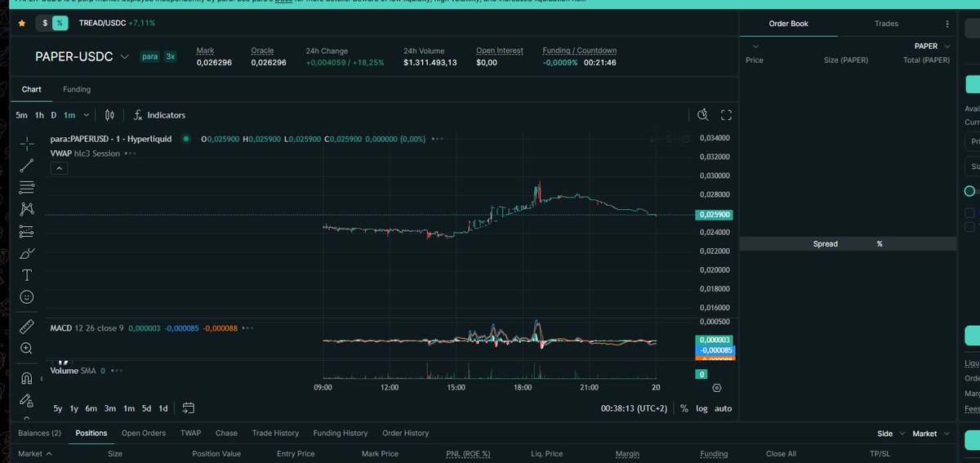The width and height of the screenshot is (980, 463).
Task: Open the PAPER size unit dropdown
Action: [932, 47]
